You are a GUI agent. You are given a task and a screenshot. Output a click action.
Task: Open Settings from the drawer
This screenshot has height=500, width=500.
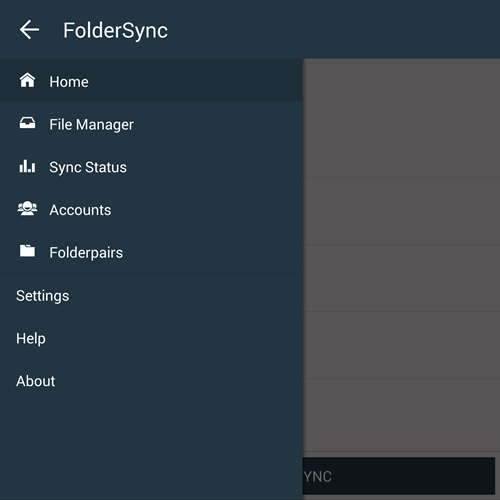pyautogui.click(x=151, y=295)
